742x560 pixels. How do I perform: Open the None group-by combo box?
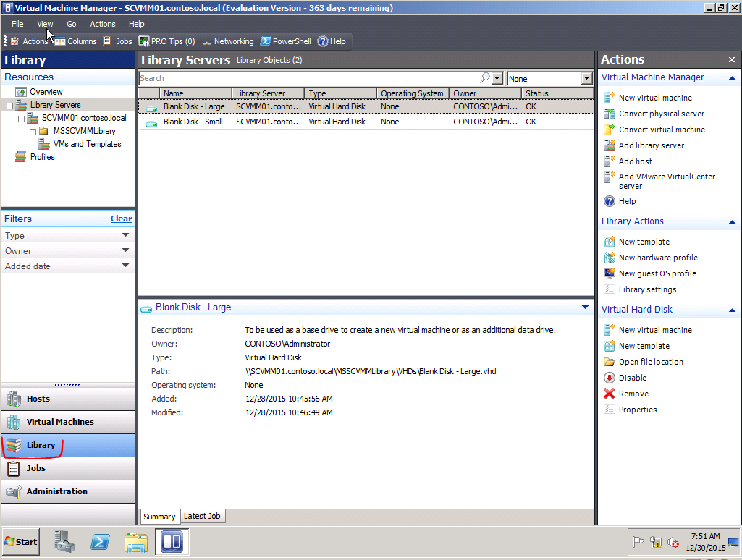click(x=549, y=79)
